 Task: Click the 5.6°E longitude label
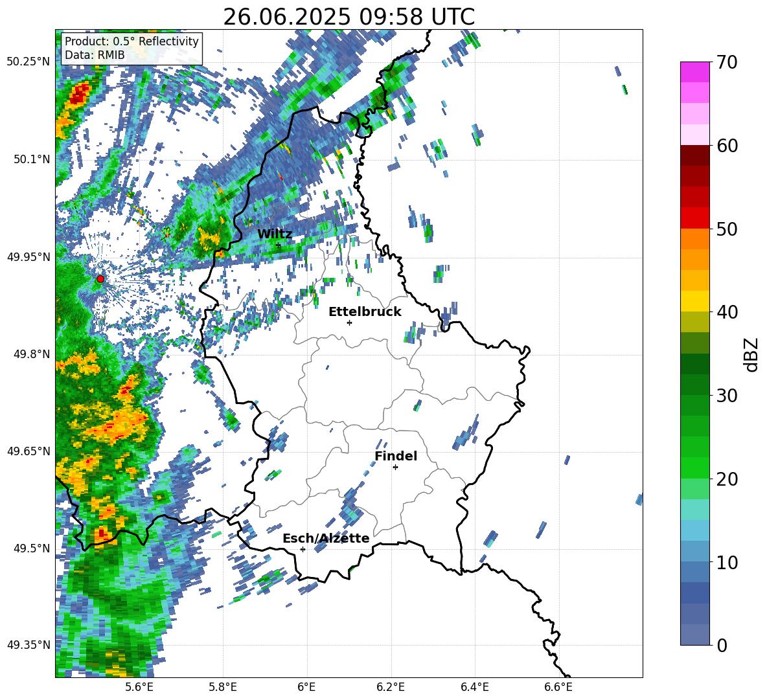(139, 687)
